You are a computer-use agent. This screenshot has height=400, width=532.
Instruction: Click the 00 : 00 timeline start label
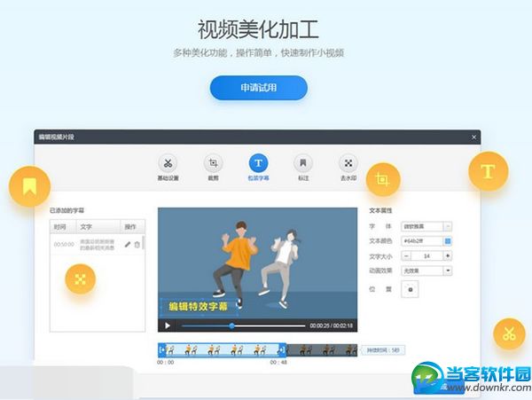pyautogui.click(x=165, y=363)
